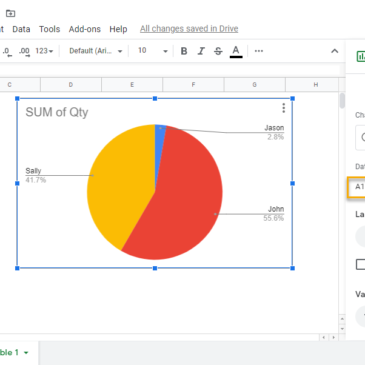Open the 123 number format dropdown
This screenshot has height=365, width=365.
pos(44,51)
